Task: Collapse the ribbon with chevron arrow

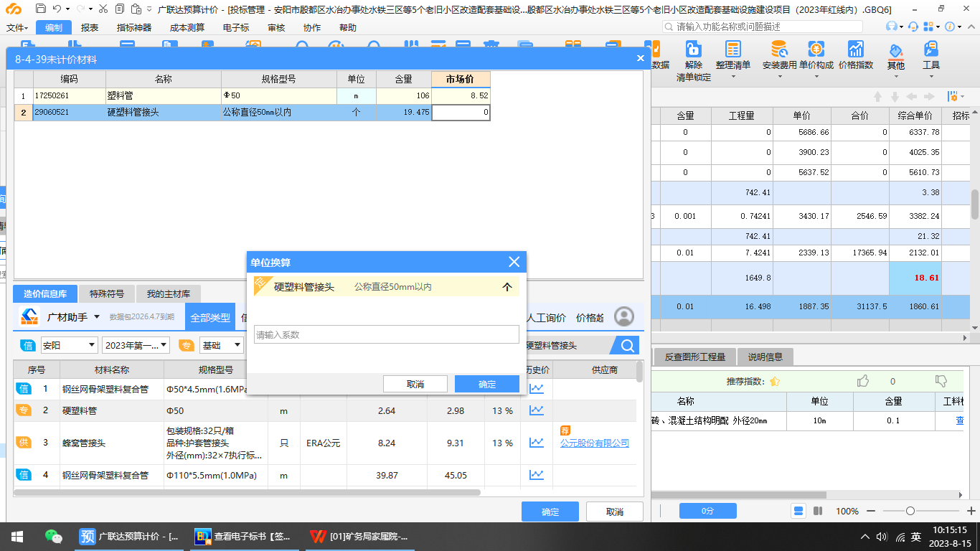Action: (971, 27)
